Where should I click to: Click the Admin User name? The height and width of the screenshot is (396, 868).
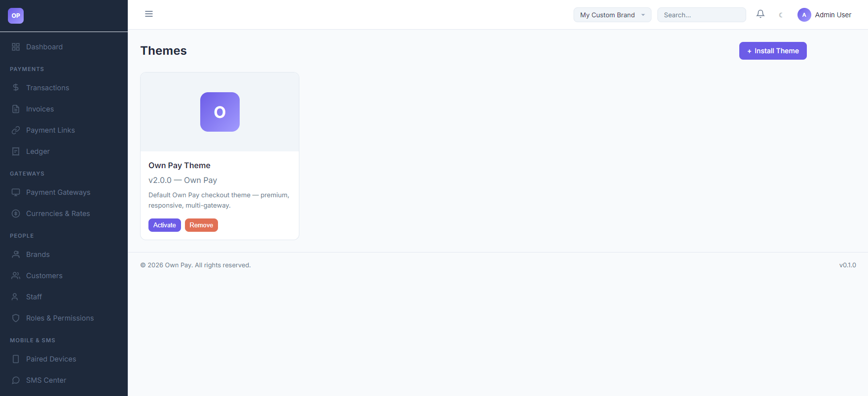tap(833, 15)
